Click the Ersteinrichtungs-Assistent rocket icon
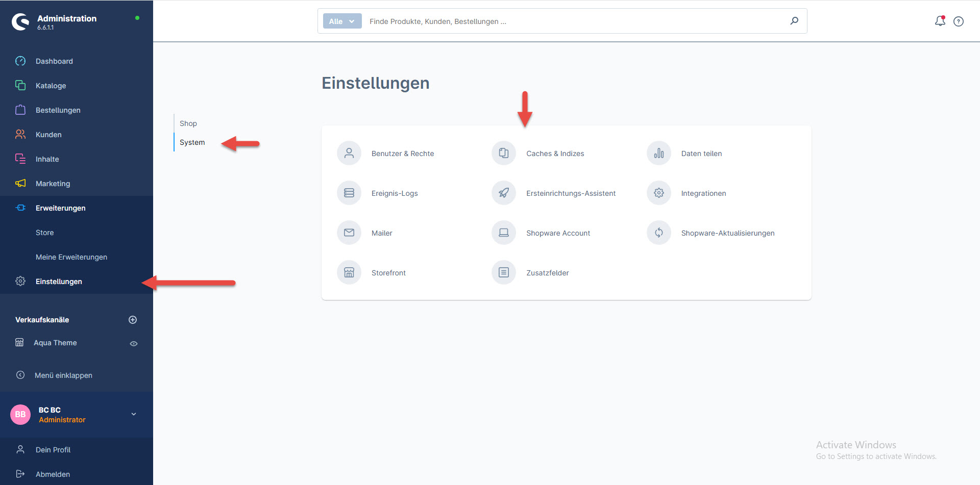 (503, 193)
